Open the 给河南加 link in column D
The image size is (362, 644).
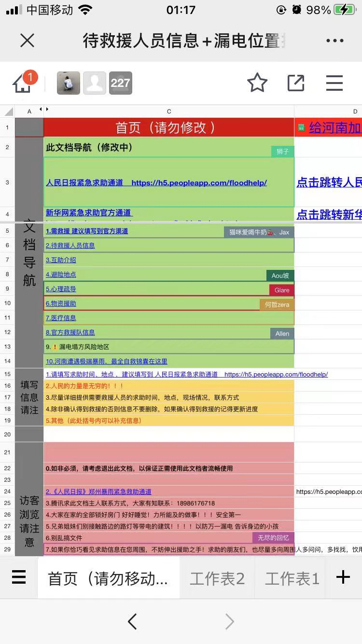pos(334,127)
